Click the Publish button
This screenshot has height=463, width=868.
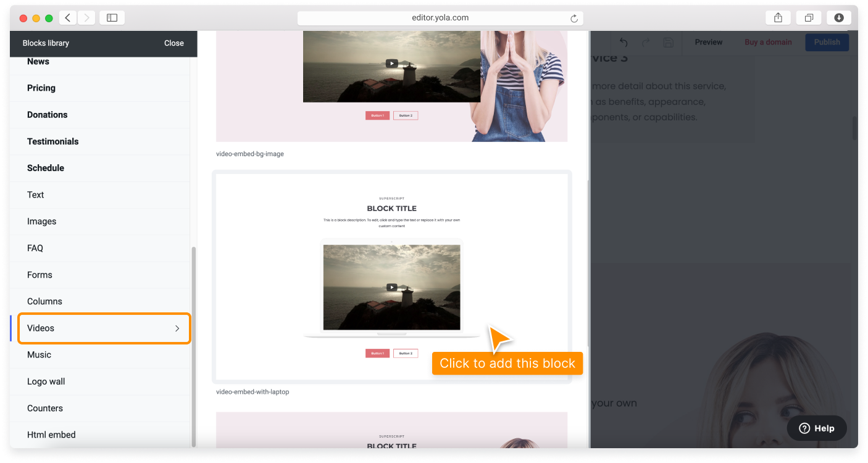pos(827,42)
